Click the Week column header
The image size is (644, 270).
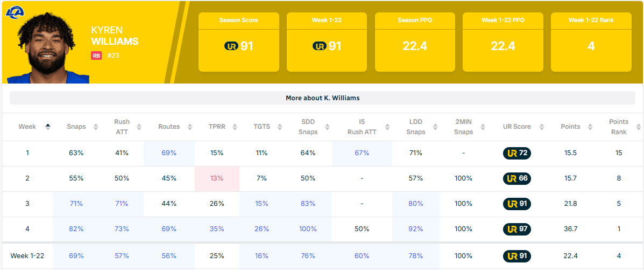[27, 127]
